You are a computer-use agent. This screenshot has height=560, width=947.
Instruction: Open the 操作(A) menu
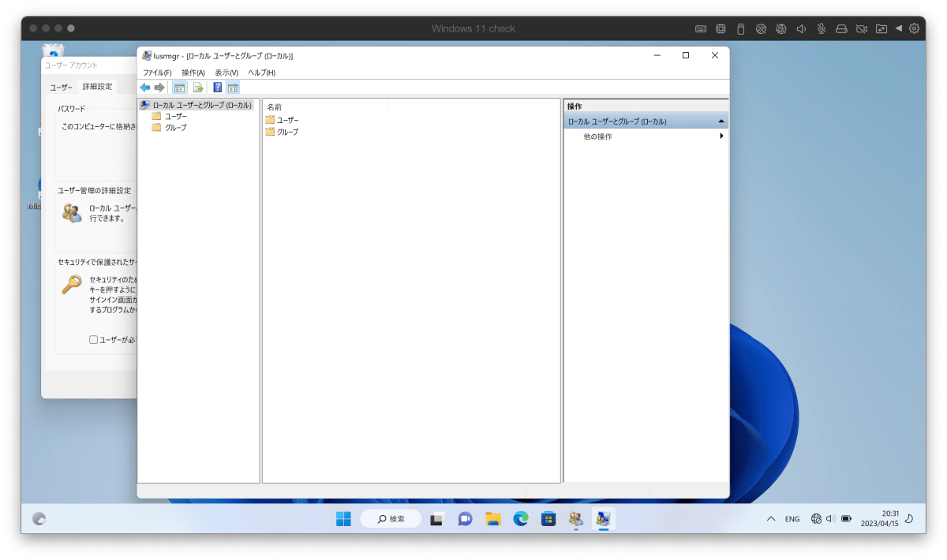click(x=193, y=73)
